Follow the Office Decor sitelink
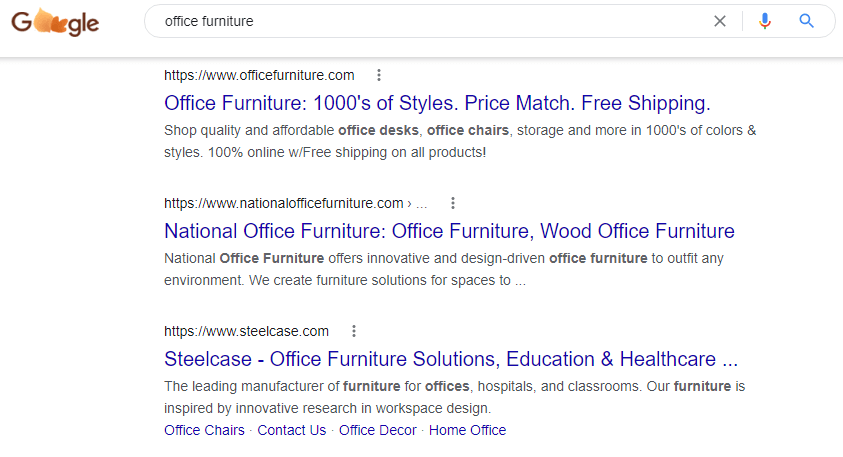The width and height of the screenshot is (843, 457). click(377, 430)
